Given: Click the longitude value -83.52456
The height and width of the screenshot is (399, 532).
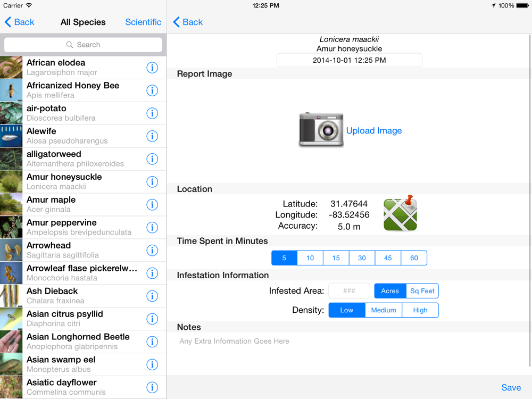Looking at the screenshot, I should (349, 215).
